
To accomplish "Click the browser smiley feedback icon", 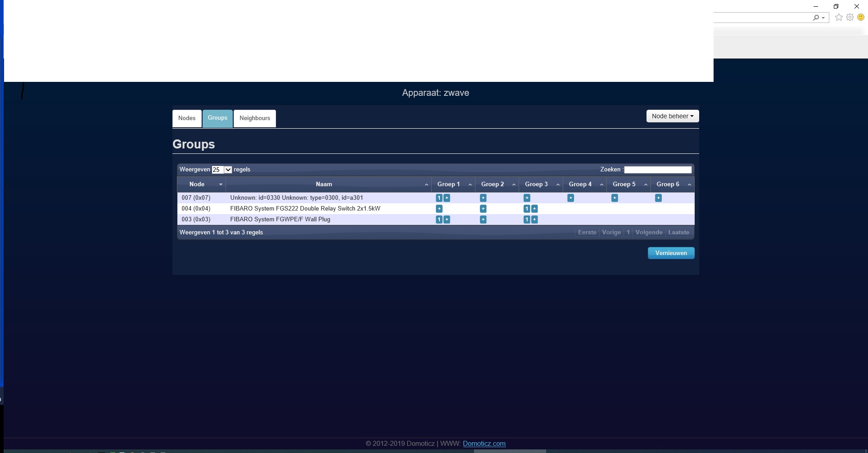I will [861, 18].
